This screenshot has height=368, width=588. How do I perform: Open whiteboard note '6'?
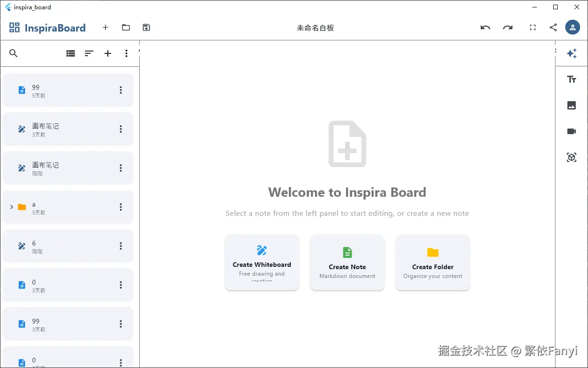pyautogui.click(x=68, y=246)
